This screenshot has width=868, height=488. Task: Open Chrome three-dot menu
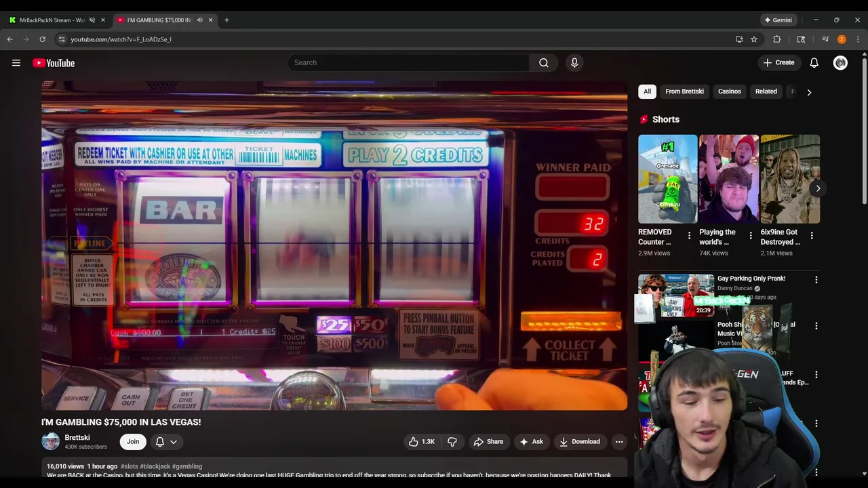click(858, 39)
